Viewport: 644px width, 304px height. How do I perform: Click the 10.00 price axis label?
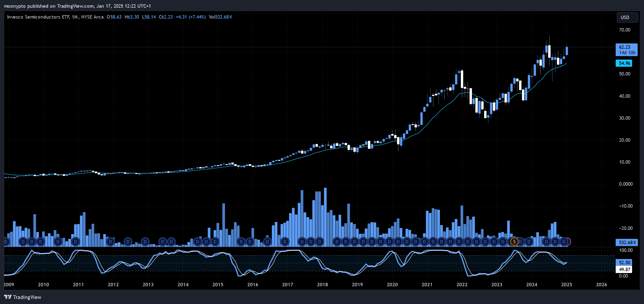(625, 162)
